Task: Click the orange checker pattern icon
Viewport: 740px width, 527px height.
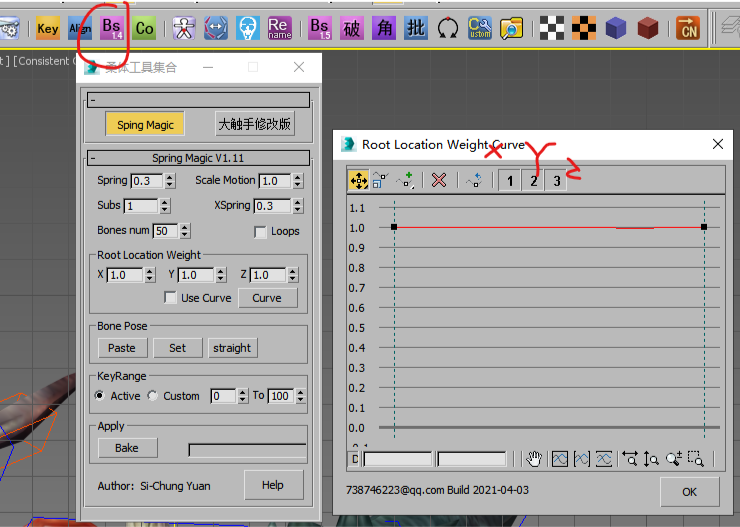Action: tap(584, 28)
